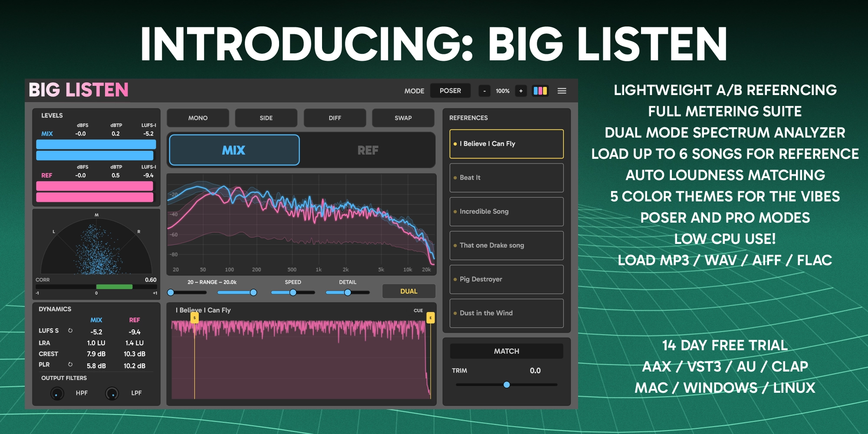Click the I Believe I Can Fly waveform title
This screenshot has width=868, height=434.
(x=203, y=310)
